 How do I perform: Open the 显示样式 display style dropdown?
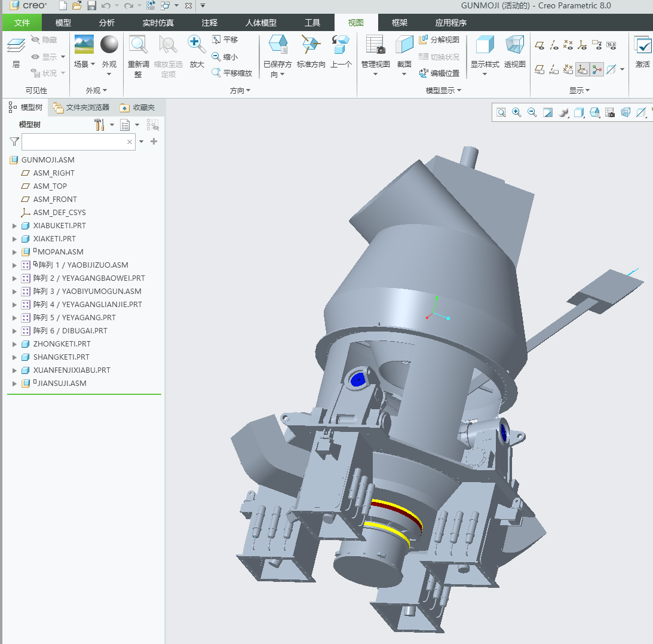tap(485, 73)
